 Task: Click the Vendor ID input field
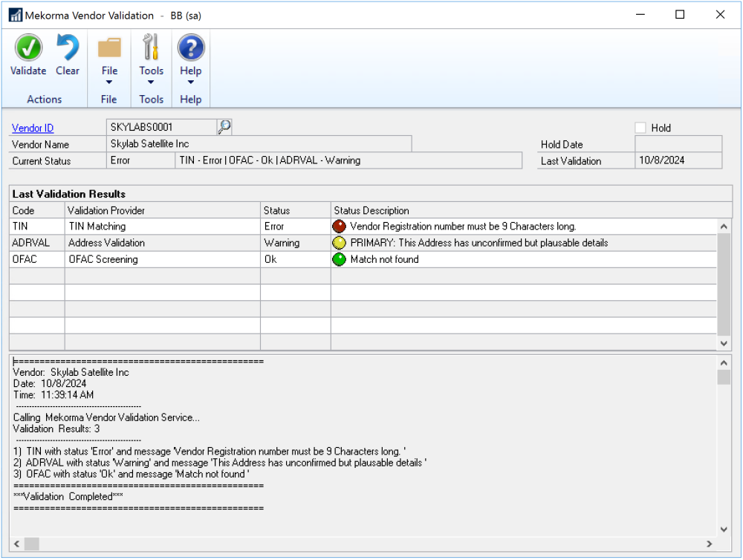161,128
